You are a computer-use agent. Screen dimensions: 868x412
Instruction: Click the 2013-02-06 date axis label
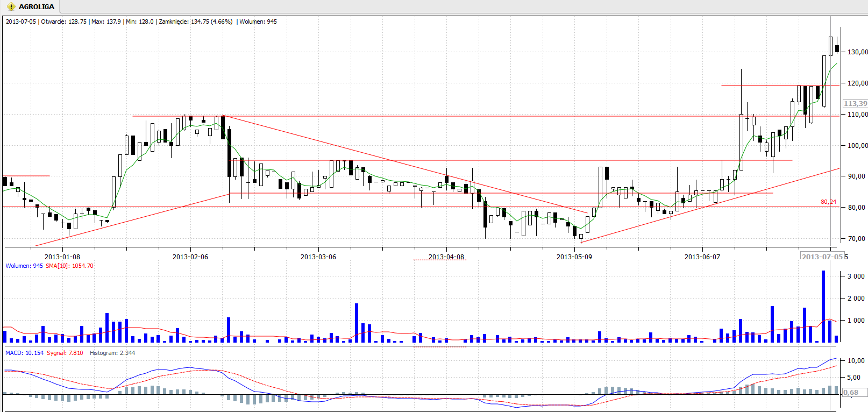pyautogui.click(x=190, y=257)
